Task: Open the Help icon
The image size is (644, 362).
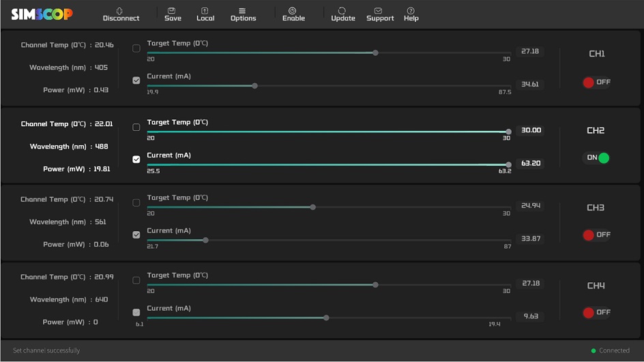Action: coord(411,11)
